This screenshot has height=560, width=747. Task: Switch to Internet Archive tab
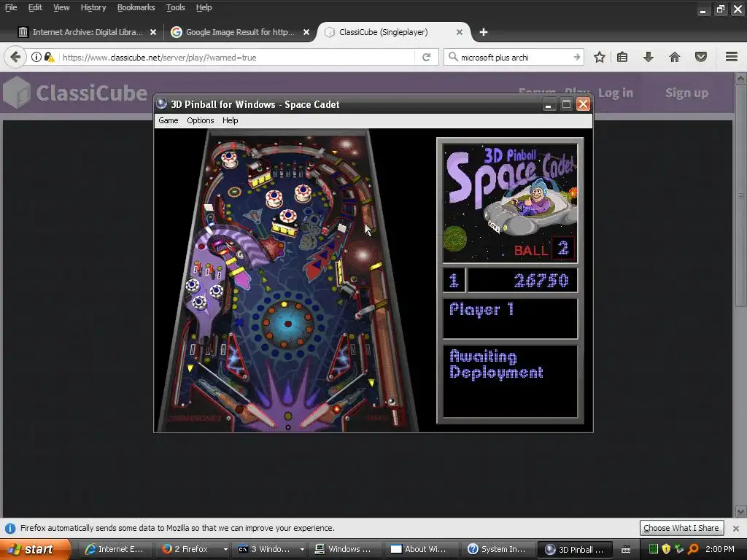coord(87,32)
